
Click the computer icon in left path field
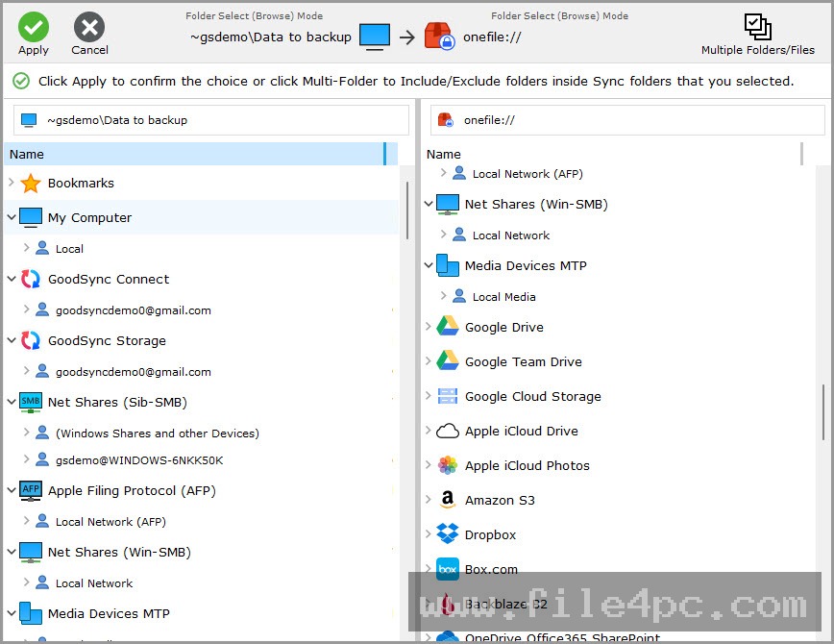pos(29,120)
